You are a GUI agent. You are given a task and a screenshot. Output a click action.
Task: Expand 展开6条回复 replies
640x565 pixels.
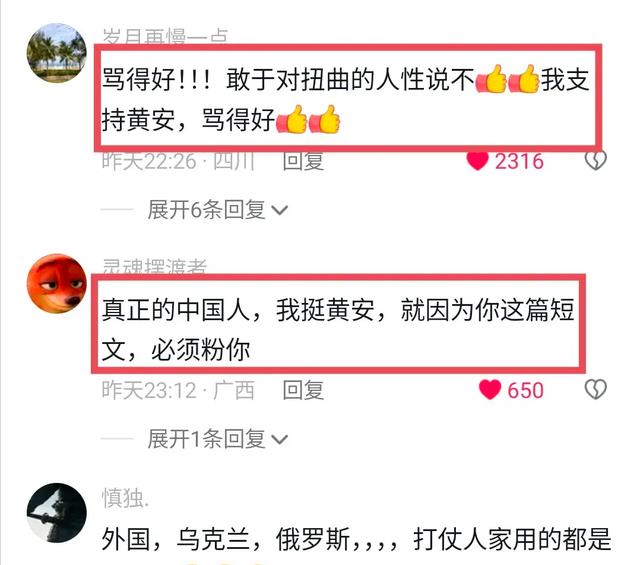207,209
